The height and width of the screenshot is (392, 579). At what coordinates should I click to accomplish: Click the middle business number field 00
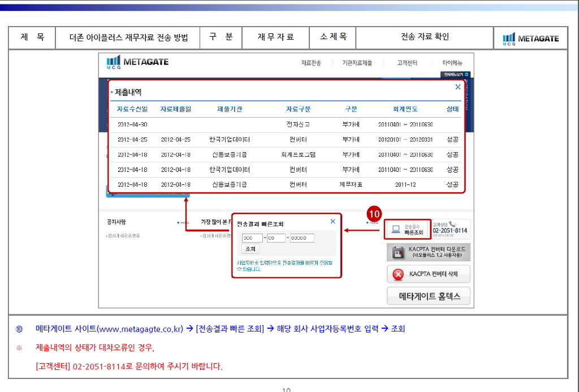tap(276, 238)
